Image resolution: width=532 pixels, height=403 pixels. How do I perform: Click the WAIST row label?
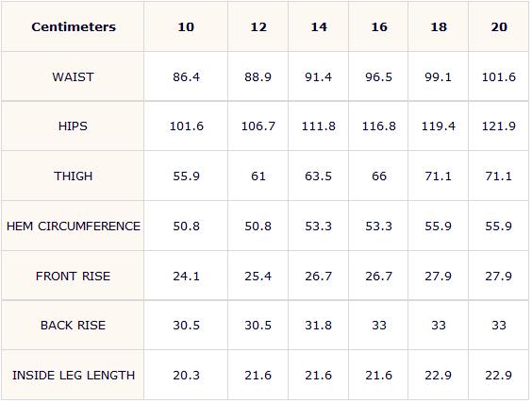(x=73, y=76)
